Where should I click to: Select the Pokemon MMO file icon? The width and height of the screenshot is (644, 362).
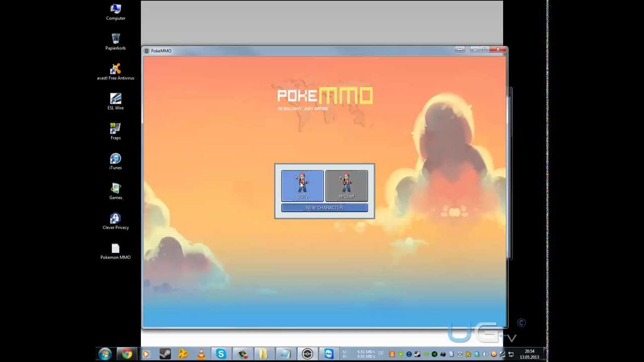[116, 251]
